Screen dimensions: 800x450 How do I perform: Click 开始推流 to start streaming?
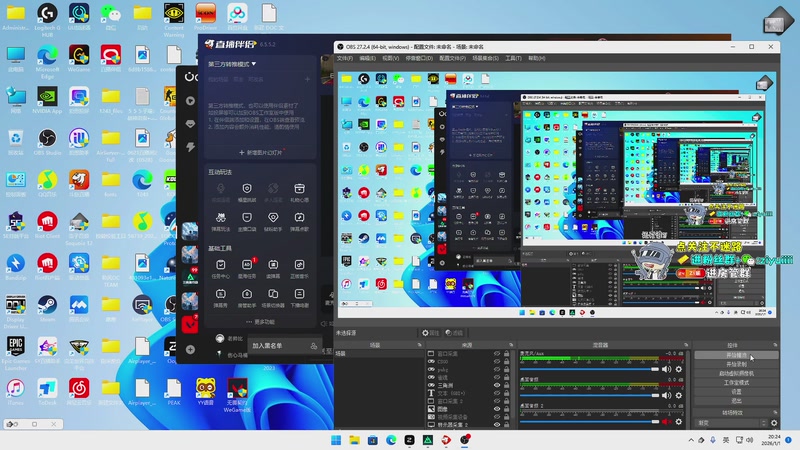pyautogui.click(x=736, y=355)
